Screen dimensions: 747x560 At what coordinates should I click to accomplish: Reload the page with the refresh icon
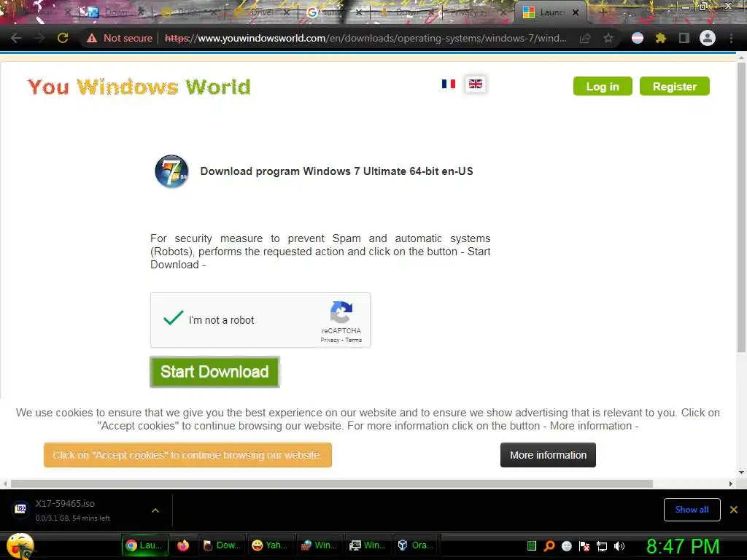[x=63, y=38]
